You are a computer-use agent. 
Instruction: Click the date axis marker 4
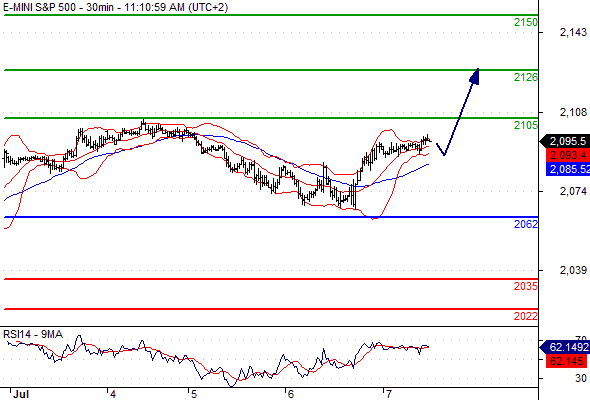tap(113, 394)
